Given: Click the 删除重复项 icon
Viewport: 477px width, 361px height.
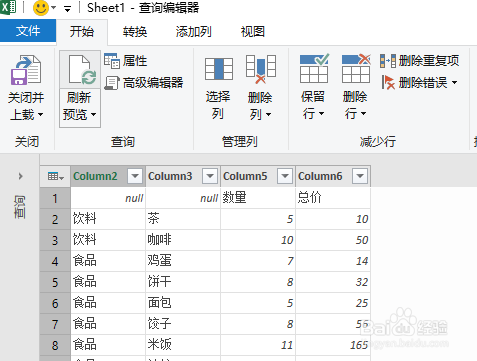Looking at the screenshot, I should pyautogui.click(x=388, y=61).
